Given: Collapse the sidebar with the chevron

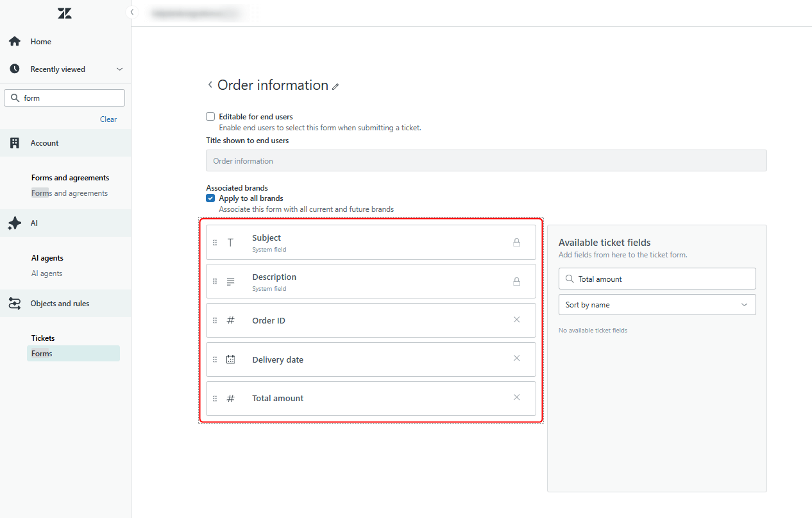Looking at the screenshot, I should click(x=132, y=12).
